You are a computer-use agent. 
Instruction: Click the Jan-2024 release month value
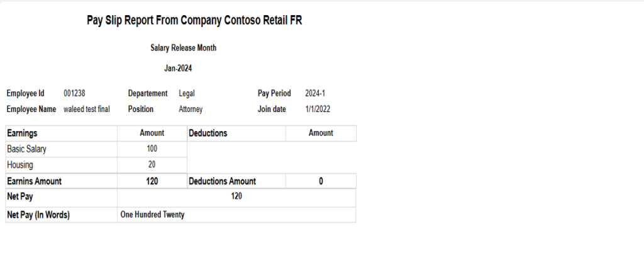[x=182, y=68]
